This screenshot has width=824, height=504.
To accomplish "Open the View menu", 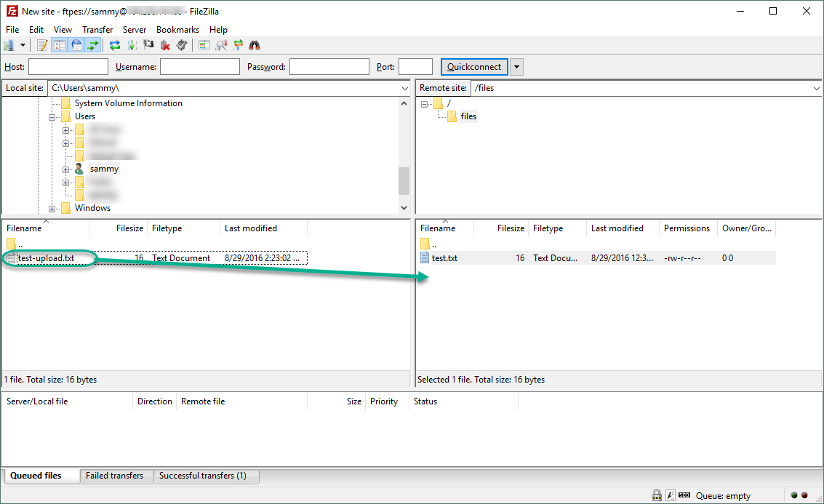I will coord(63,29).
